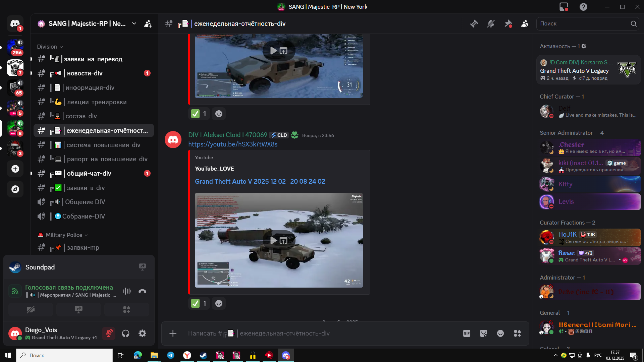
Task: Open notification settings bell icon
Action: [491, 24]
